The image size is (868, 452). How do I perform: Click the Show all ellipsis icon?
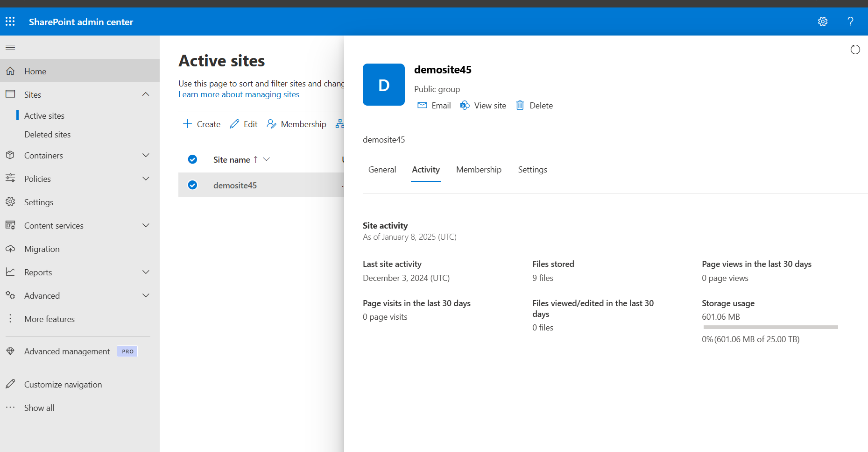click(10, 407)
